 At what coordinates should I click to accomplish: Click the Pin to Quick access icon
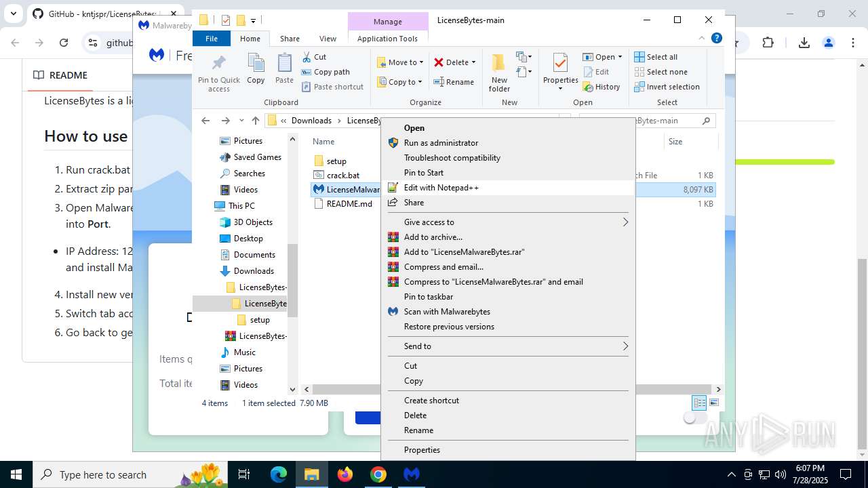pyautogui.click(x=218, y=64)
